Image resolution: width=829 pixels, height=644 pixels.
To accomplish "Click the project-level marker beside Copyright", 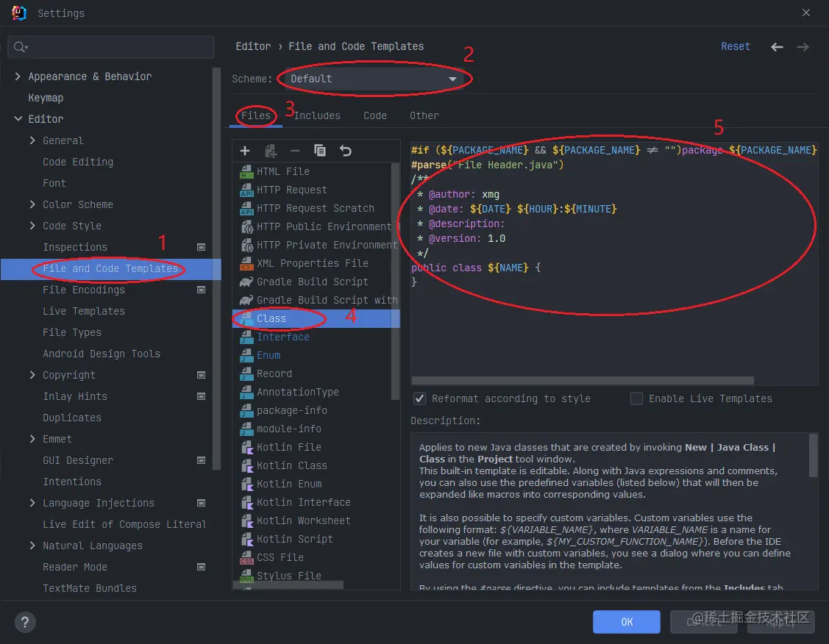I will [201, 375].
